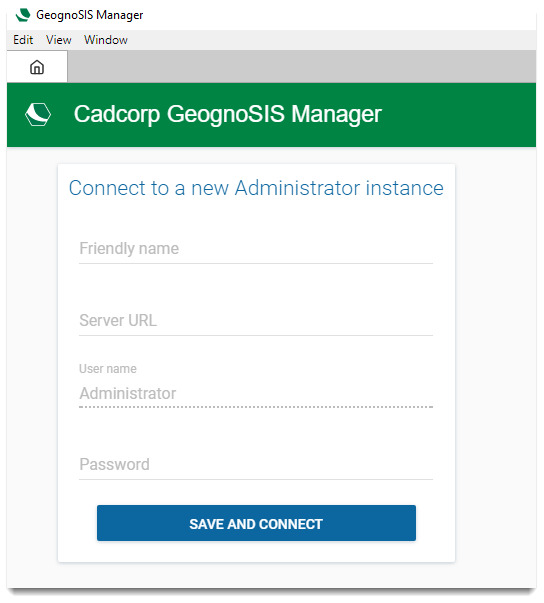The height and width of the screenshot is (603, 544).
Task: Click the green banner right of the title
Action: (459, 115)
